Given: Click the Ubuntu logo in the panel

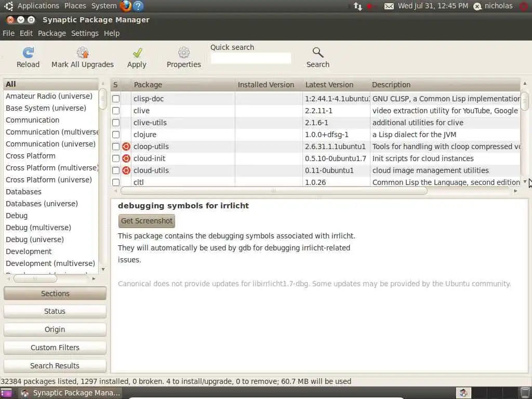Looking at the screenshot, I should pos(9,6).
